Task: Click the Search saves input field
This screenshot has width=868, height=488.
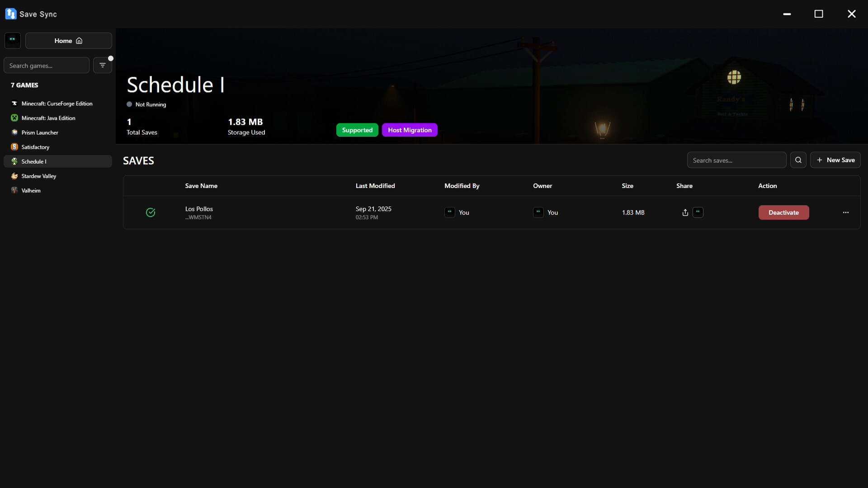Action: (736, 160)
